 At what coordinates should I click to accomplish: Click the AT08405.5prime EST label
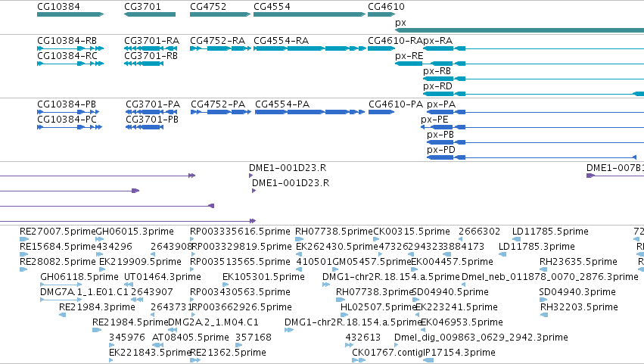click(x=191, y=338)
